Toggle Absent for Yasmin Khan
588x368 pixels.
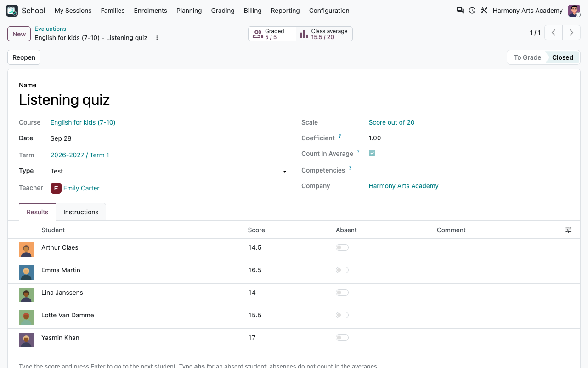click(x=342, y=338)
